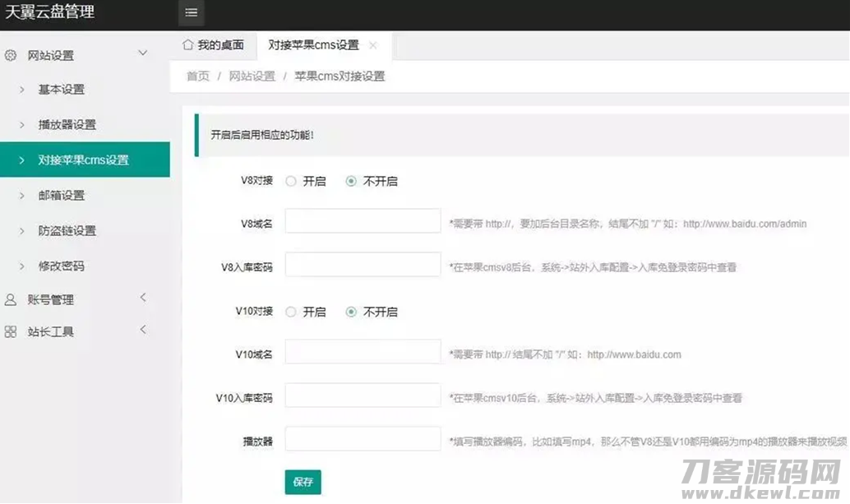Click the home icon on 我的桌面 tab
Screen dimensions: 850x504
(188, 45)
